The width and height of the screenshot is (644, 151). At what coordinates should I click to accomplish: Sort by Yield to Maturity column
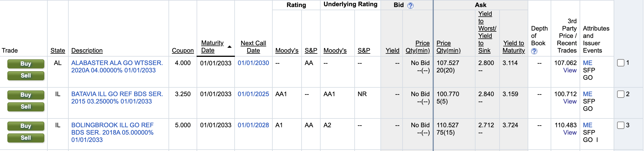513,47
